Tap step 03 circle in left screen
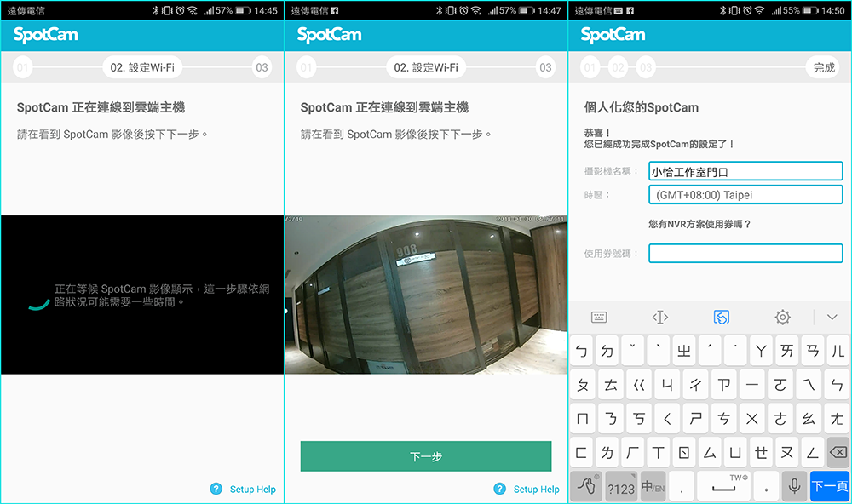Viewport: 852px width, 504px height. (262, 67)
